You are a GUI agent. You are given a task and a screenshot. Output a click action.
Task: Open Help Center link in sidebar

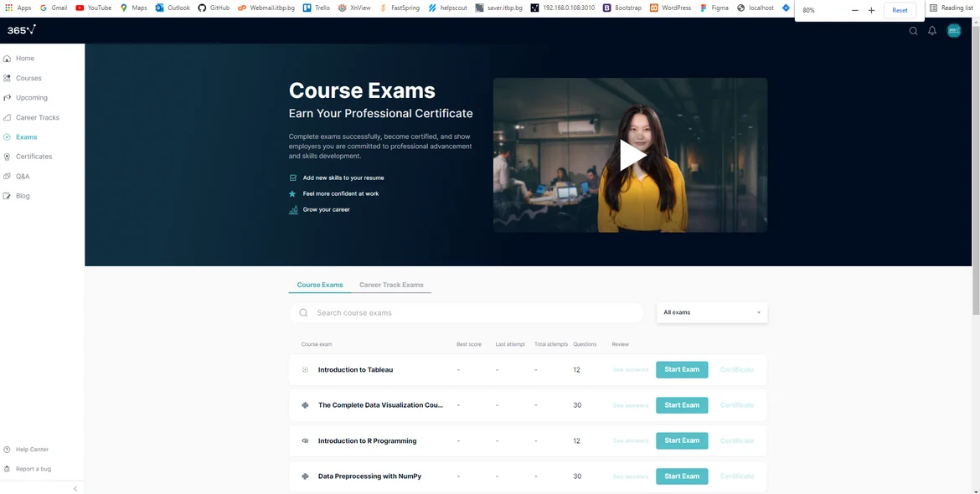[32, 450]
